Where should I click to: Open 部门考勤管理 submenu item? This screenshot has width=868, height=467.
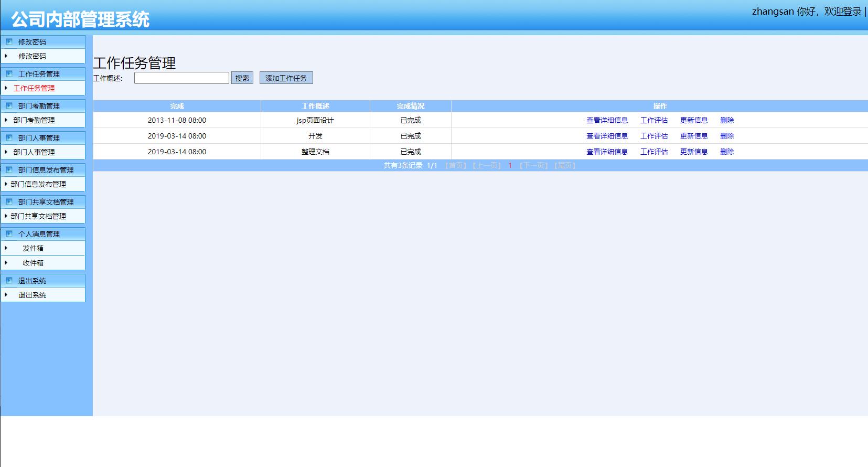coord(34,120)
